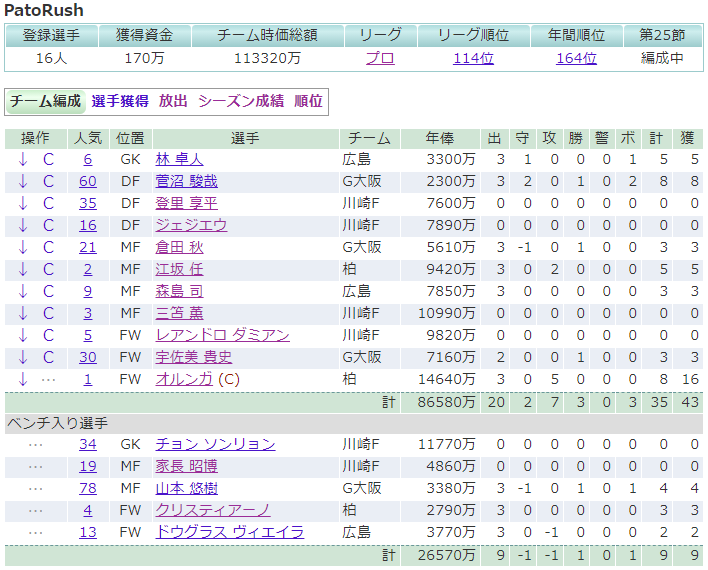Select bench total 26570万
Screen dimensions: 708x570
(447, 555)
